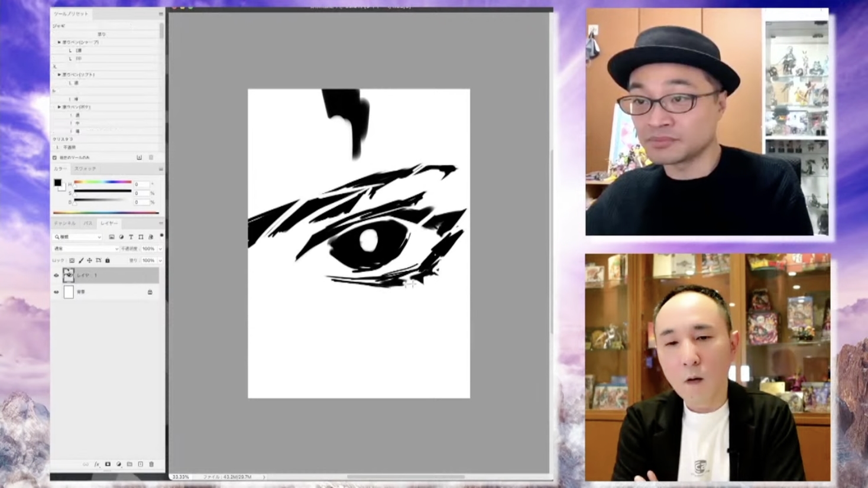
Task: Click Tool Presets panel scrollbar
Action: click(161, 31)
